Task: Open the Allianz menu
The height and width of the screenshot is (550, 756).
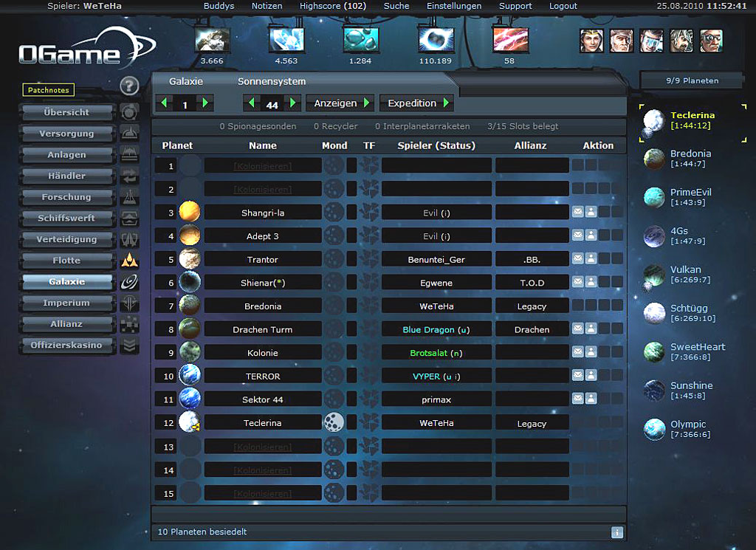Action: 66,324
